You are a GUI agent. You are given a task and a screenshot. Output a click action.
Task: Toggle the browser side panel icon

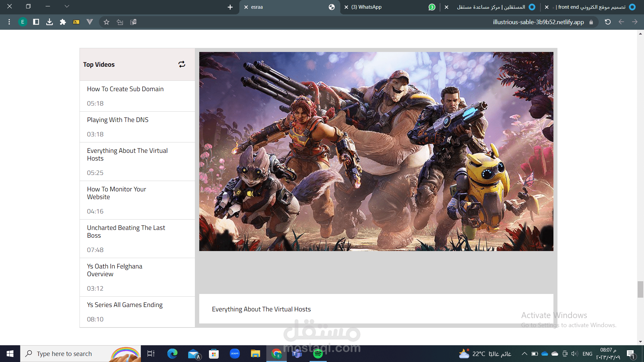(x=36, y=22)
